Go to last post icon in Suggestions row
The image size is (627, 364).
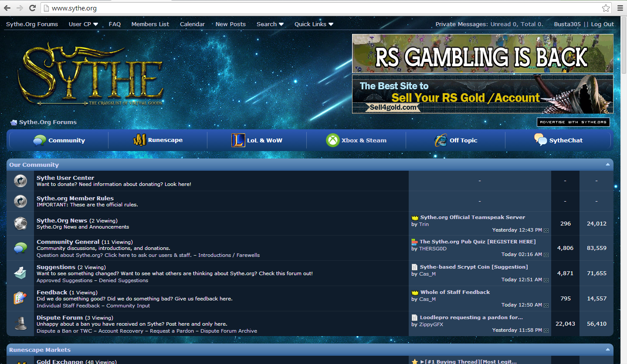point(546,280)
